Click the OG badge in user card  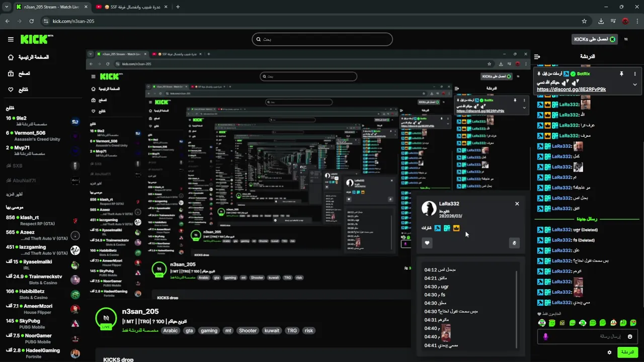(447, 228)
